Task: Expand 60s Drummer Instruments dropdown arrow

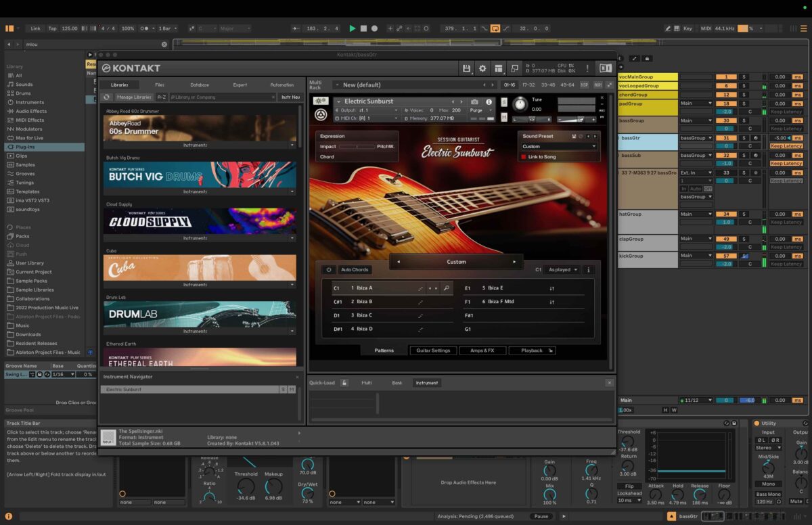Action: [293, 145]
